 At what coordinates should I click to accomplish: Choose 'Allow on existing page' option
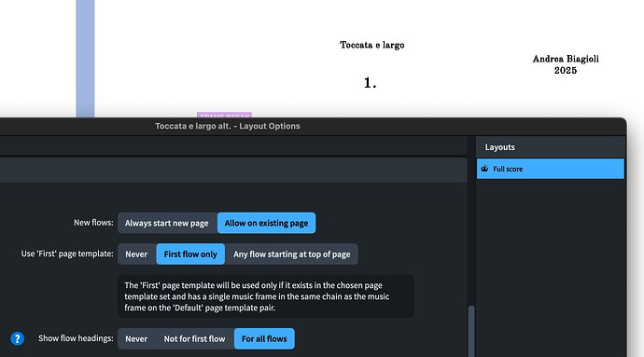pos(267,223)
